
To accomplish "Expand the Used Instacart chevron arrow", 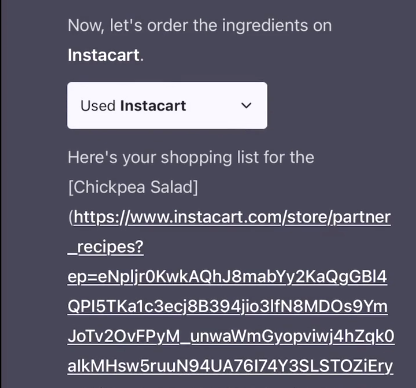I will tap(246, 106).
